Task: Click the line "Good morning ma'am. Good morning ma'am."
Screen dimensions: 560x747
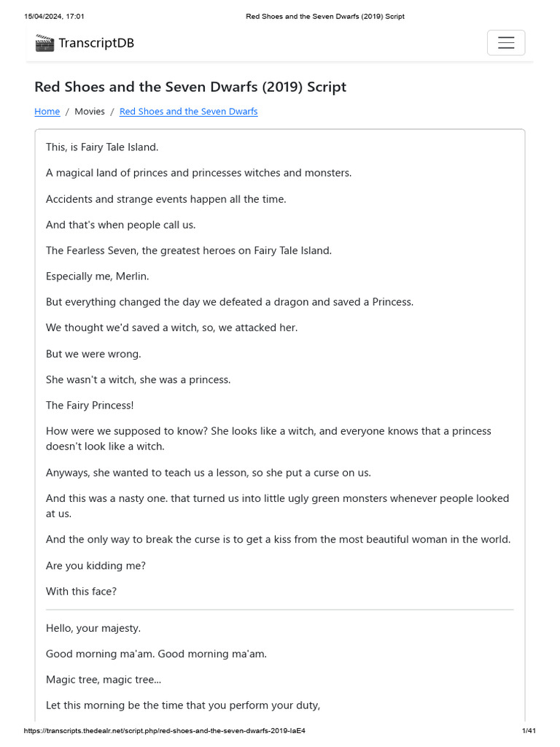Action: pyautogui.click(x=156, y=654)
